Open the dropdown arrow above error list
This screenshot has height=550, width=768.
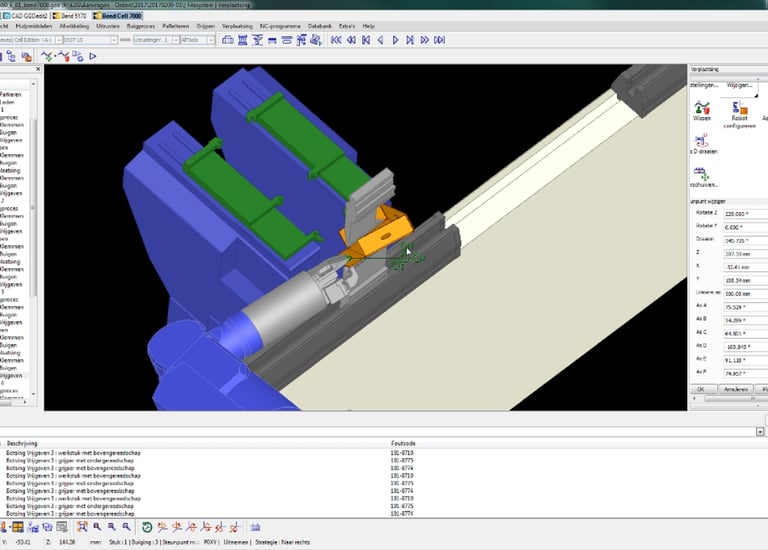pos(760,431)
